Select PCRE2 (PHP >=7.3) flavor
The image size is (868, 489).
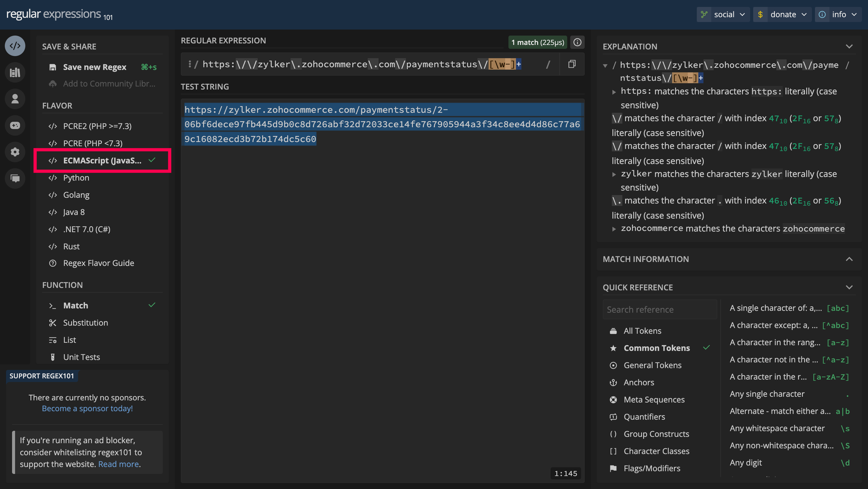[97, 126]
